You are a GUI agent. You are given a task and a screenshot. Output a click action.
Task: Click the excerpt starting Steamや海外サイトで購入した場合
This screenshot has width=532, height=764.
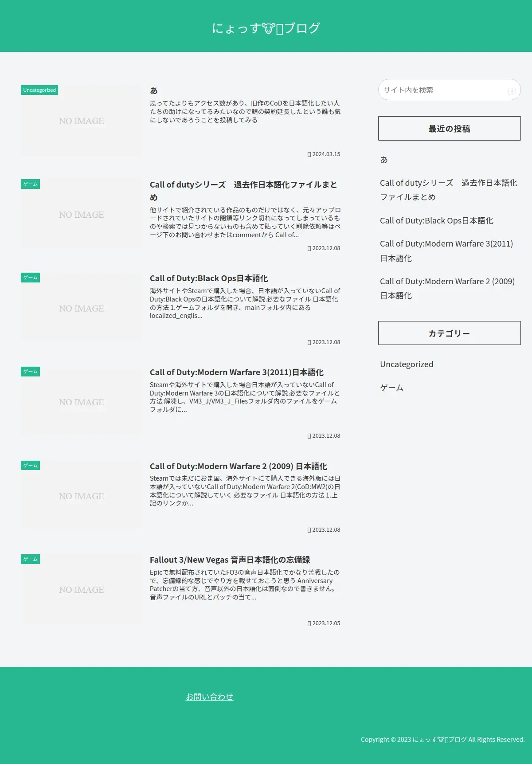[x=245, y=397]
